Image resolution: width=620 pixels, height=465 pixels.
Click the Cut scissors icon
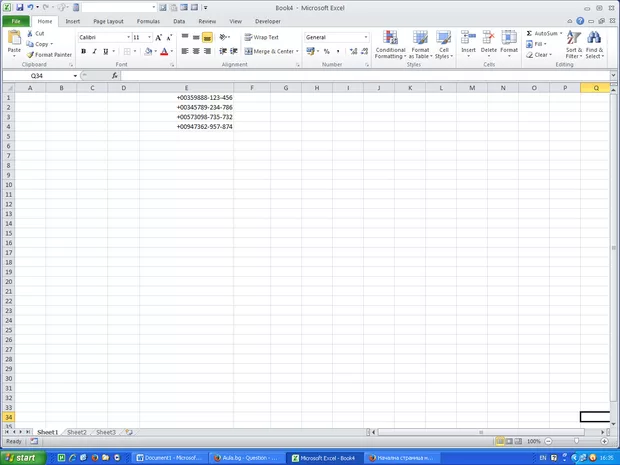point(30,33)
